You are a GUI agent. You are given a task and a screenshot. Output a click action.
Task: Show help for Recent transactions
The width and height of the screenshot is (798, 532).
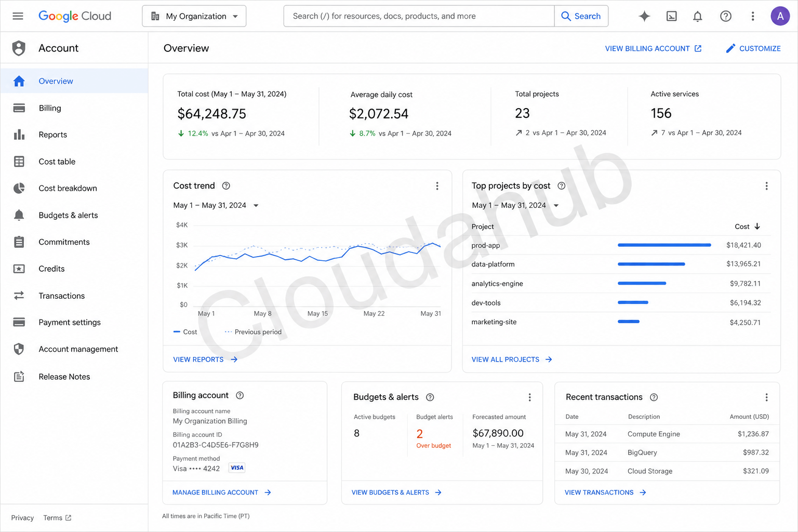tap(654, 397)
